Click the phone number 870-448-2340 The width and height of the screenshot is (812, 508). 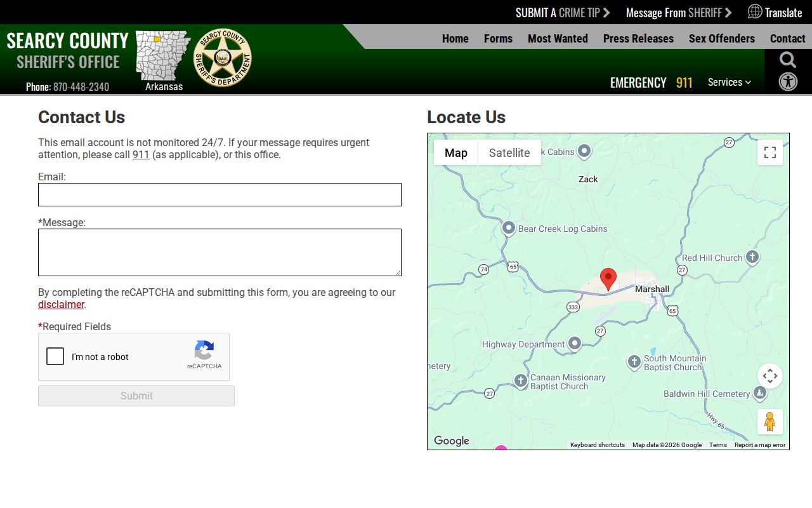click(x=81, y=87)
